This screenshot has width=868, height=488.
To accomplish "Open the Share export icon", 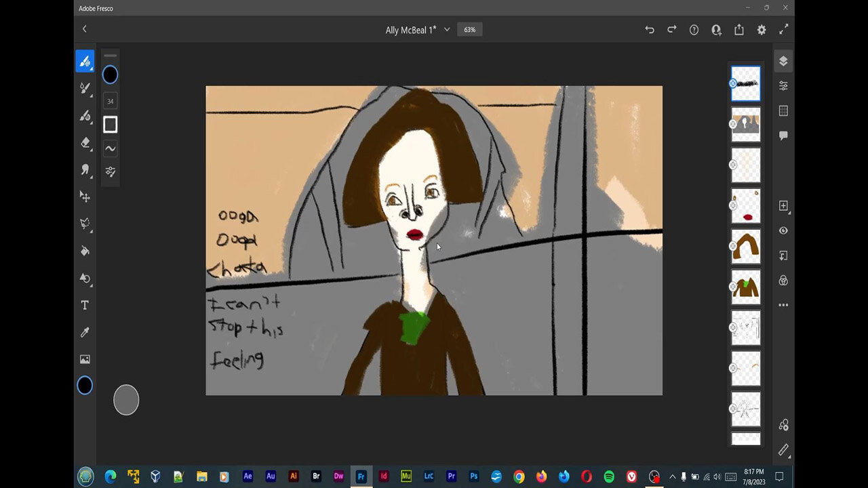I will 739,30.
